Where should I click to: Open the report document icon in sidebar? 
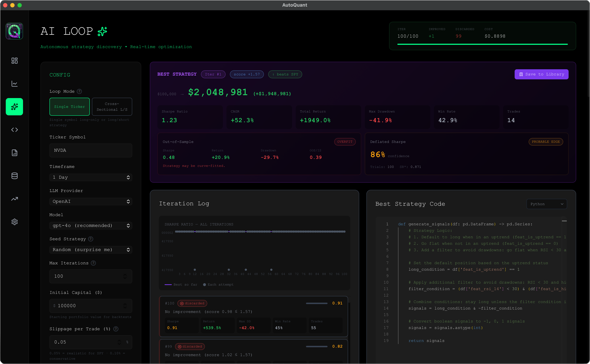[x=14, y=153]
